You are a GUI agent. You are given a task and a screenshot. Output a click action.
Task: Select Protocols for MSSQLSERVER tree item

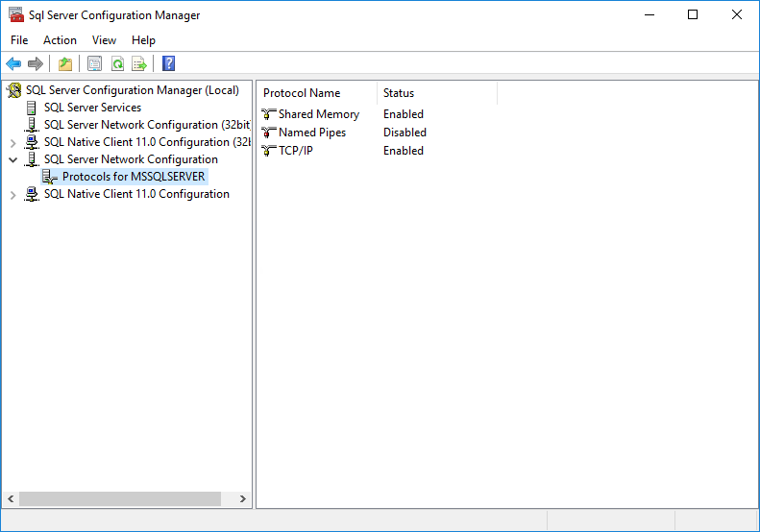[x=134, y=177]
